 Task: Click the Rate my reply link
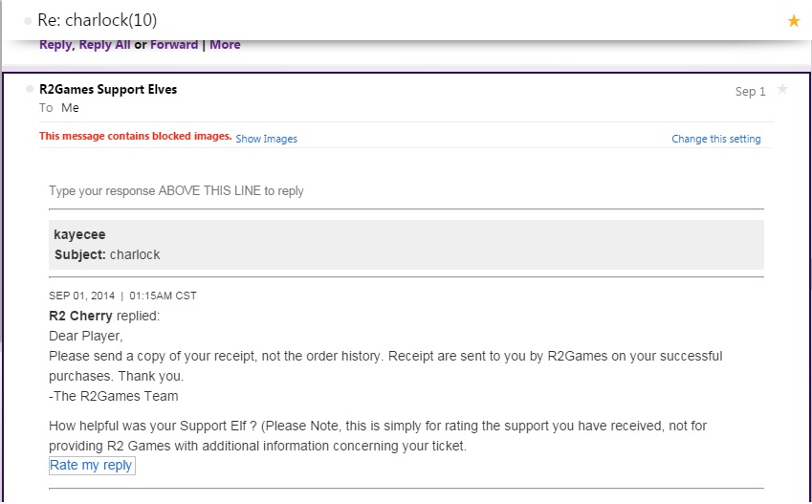pos(91,465)
